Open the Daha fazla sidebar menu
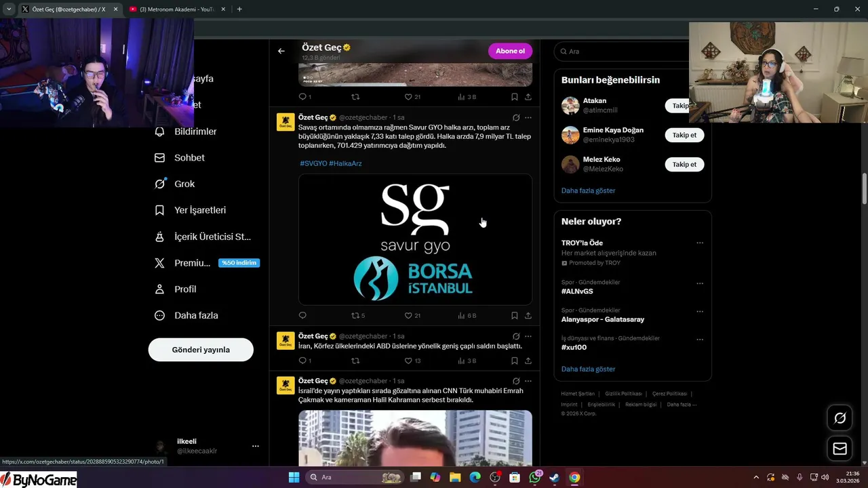 point(186,315)
